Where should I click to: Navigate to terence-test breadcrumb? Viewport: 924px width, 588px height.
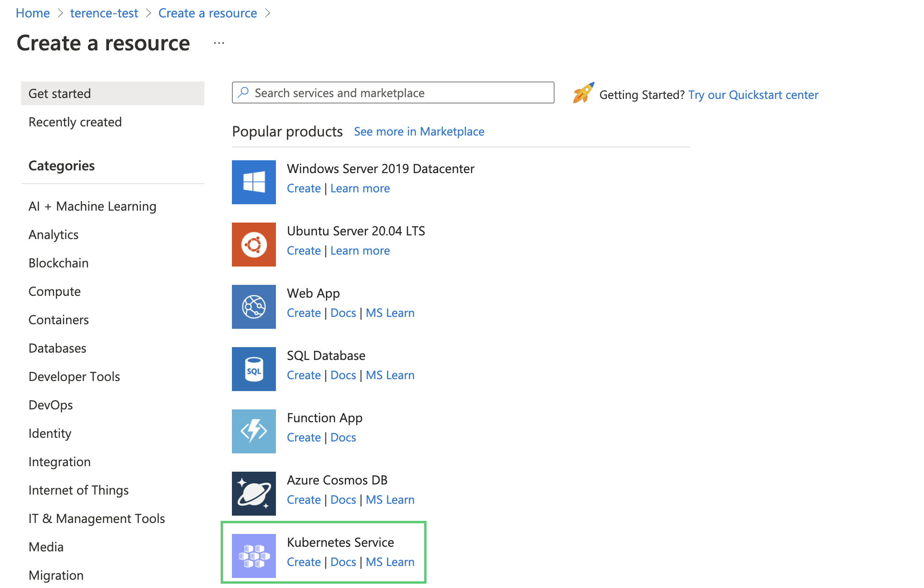[104, 13]
